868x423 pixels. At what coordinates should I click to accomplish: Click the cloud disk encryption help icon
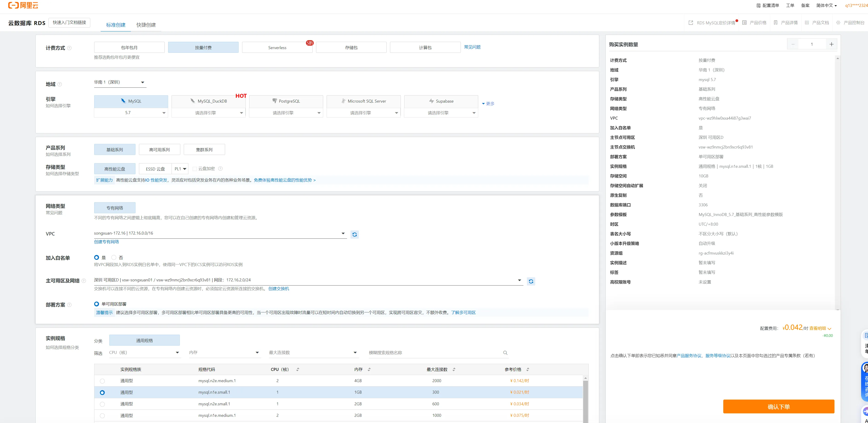click(220, 169)
